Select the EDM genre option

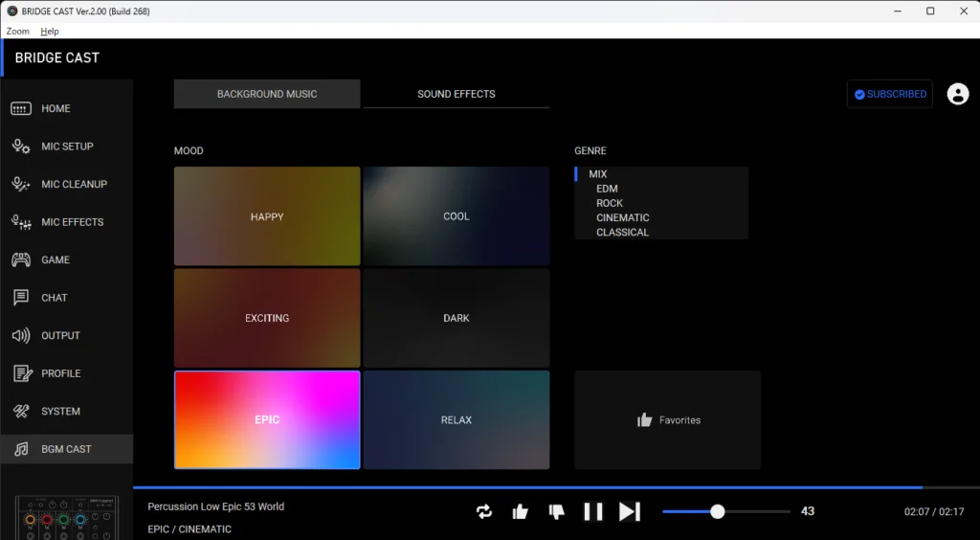coord(607,189)
